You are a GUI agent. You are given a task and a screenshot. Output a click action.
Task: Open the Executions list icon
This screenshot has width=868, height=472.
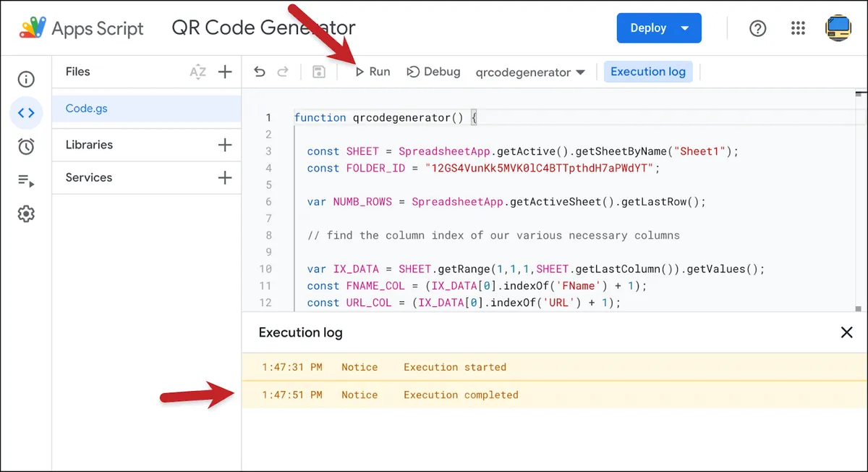click(x=26, y=180)
